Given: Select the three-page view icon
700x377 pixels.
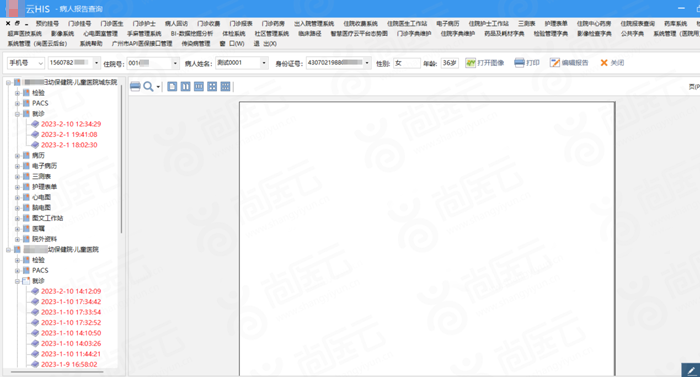Looking at the screenshot, I should [x=199, y=87].
